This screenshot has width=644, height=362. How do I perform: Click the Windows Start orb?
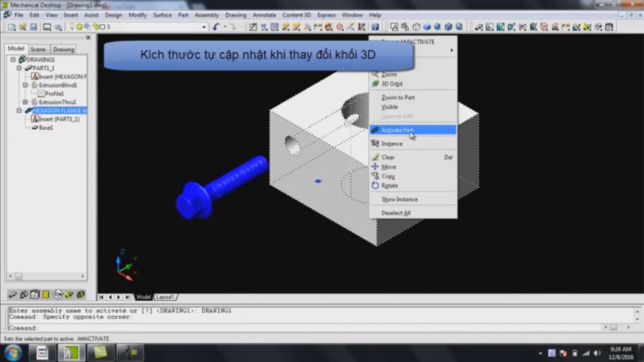(13, 352)
